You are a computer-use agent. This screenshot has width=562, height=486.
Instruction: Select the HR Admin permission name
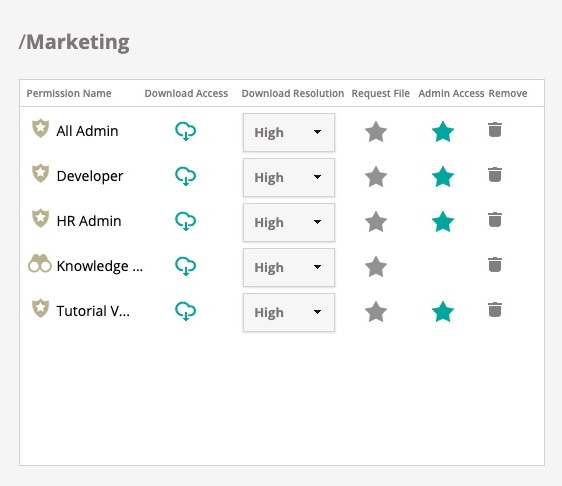point(89,221)
